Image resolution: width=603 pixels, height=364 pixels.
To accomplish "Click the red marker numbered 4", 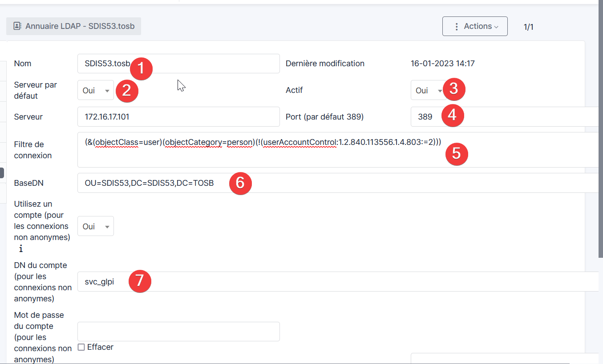I will point(453,116).
